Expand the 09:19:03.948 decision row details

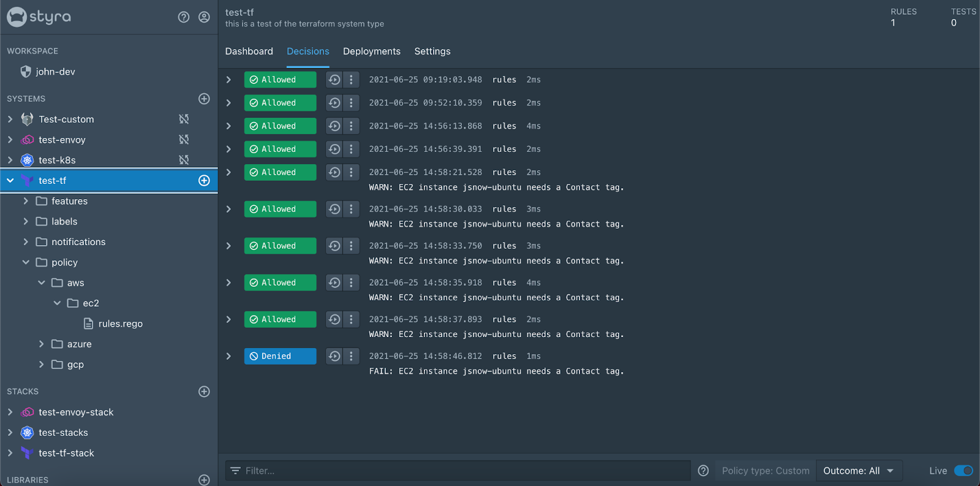(x=228, y=80)
